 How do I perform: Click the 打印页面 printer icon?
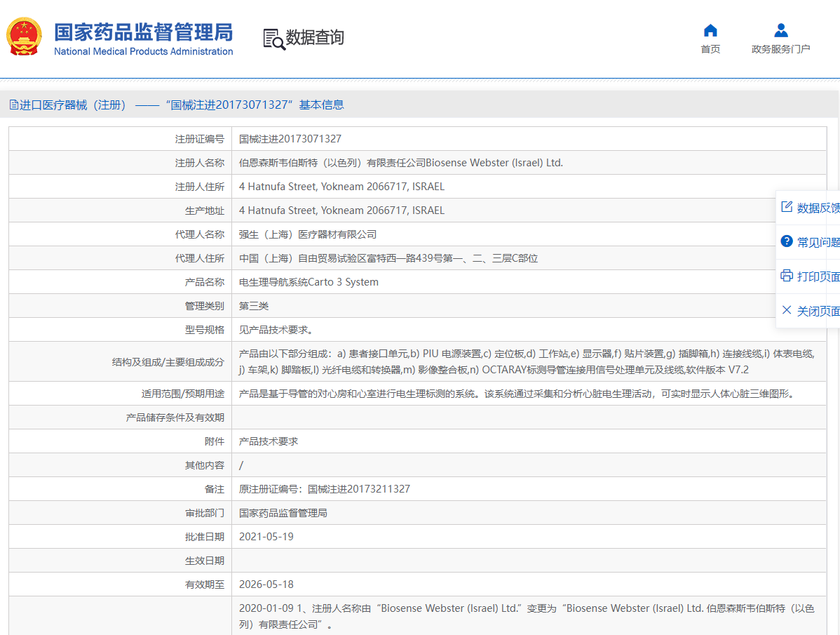click(x=787, y=276)
